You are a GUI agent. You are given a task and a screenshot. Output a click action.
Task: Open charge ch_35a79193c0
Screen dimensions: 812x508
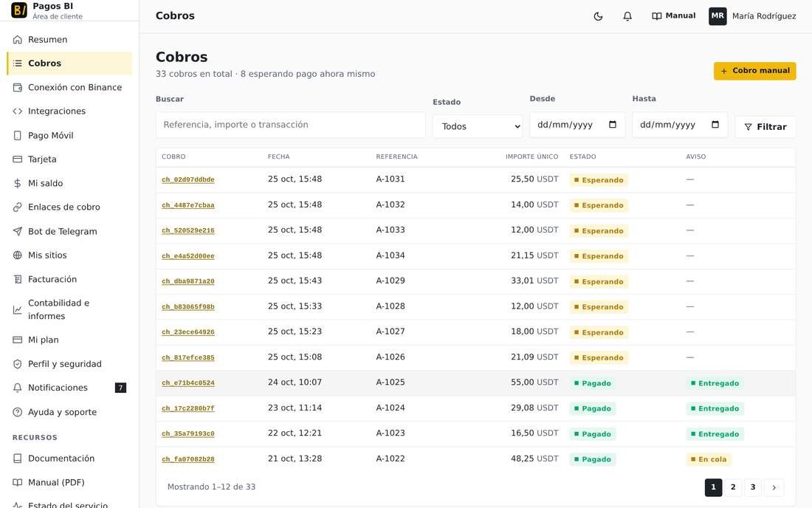[188, 433]
